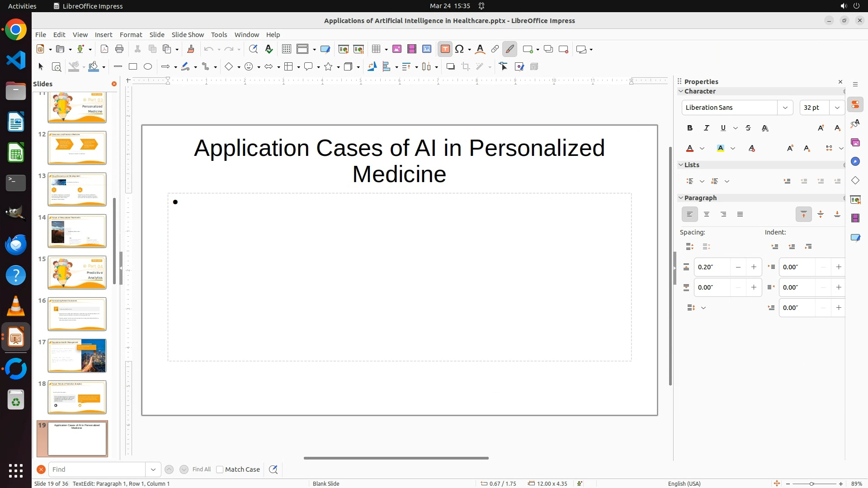Click the Strikethrough icon in Character panel
Image resolution: width=868 pixels, height=488 pixels.
point(748,128)
